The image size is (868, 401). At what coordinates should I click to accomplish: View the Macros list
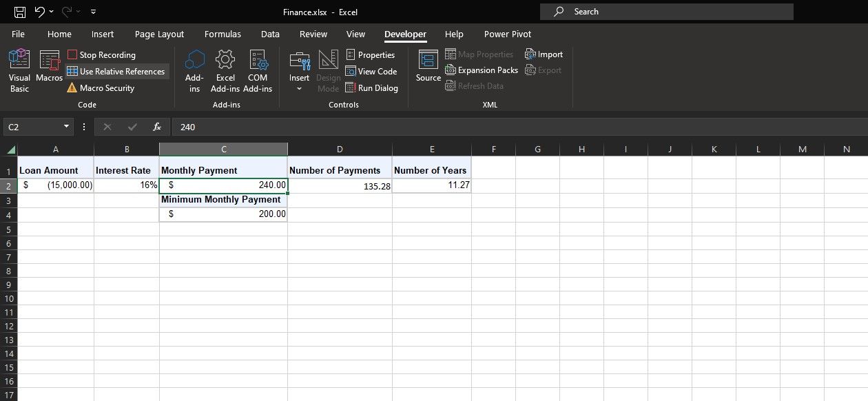pyautogui.click(x=49, y=70)
